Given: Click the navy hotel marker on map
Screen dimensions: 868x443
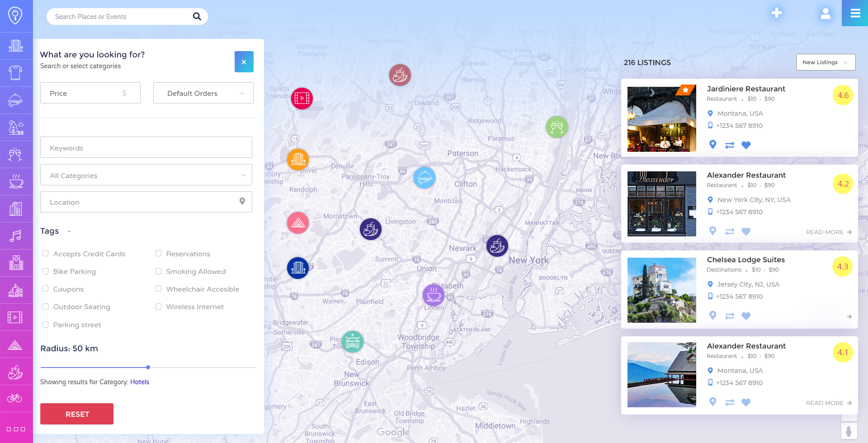Looking at the screenshot, I should pos(298,268).
